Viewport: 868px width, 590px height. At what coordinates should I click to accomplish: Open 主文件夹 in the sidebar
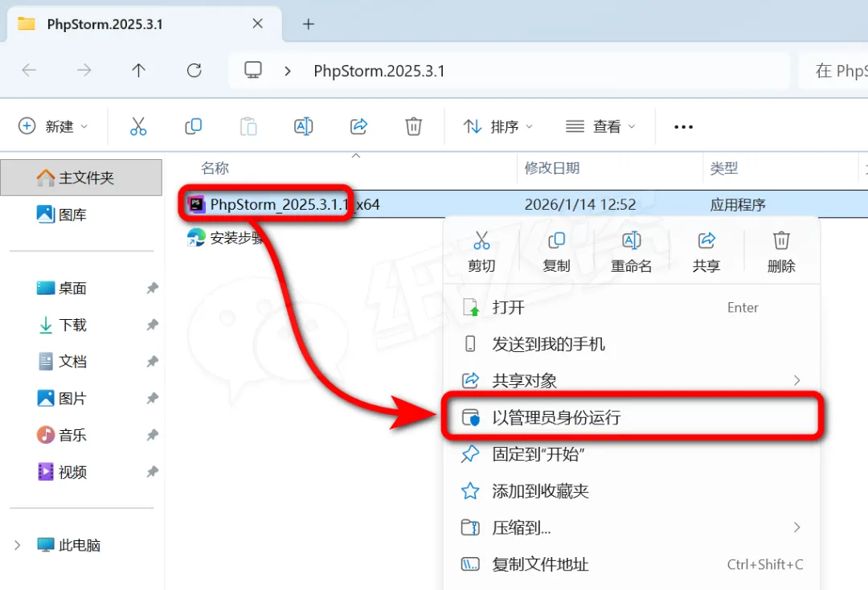pos(81,178)
